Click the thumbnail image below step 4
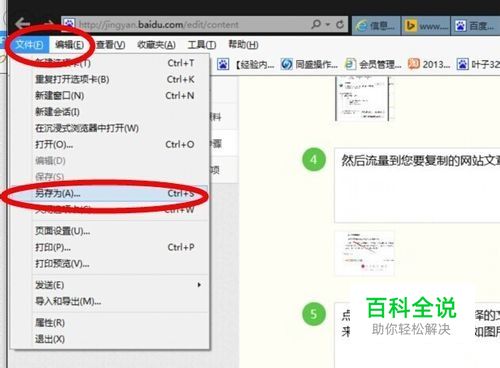 tap(364, 253)
